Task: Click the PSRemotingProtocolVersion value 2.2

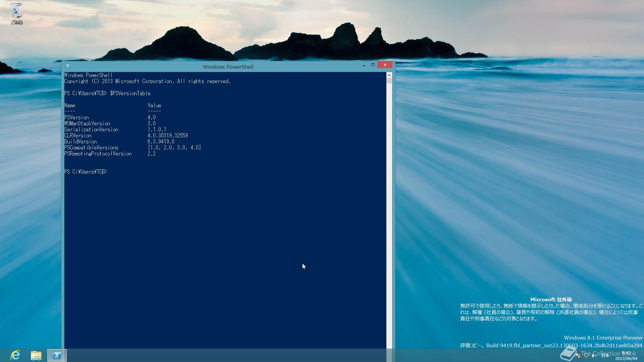Action: (x=152, y=154)
